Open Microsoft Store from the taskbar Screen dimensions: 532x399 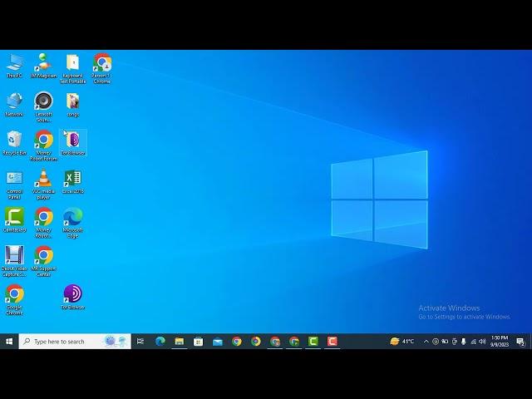198,342
